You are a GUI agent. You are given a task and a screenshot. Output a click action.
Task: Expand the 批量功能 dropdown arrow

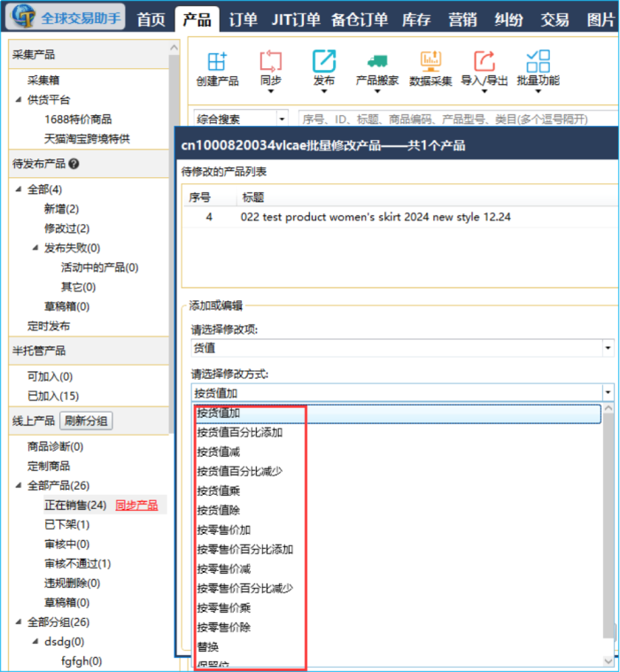(x=539, y=91)
